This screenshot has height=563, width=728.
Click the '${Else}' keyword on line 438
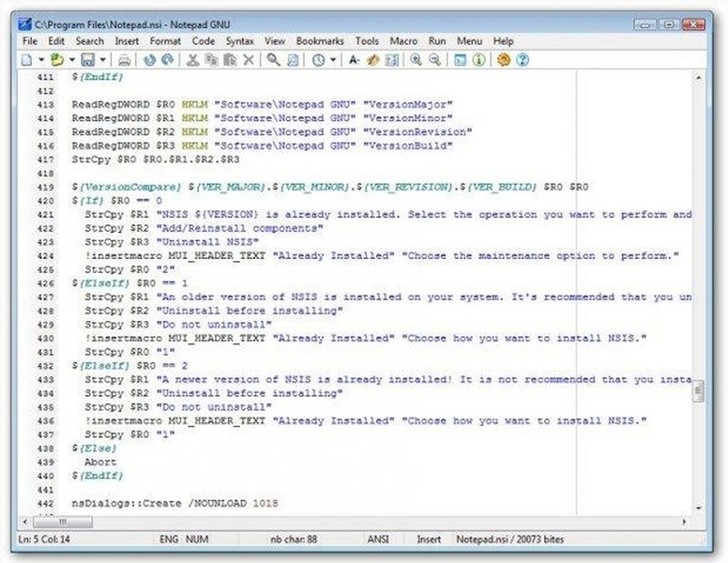point(94,449)
